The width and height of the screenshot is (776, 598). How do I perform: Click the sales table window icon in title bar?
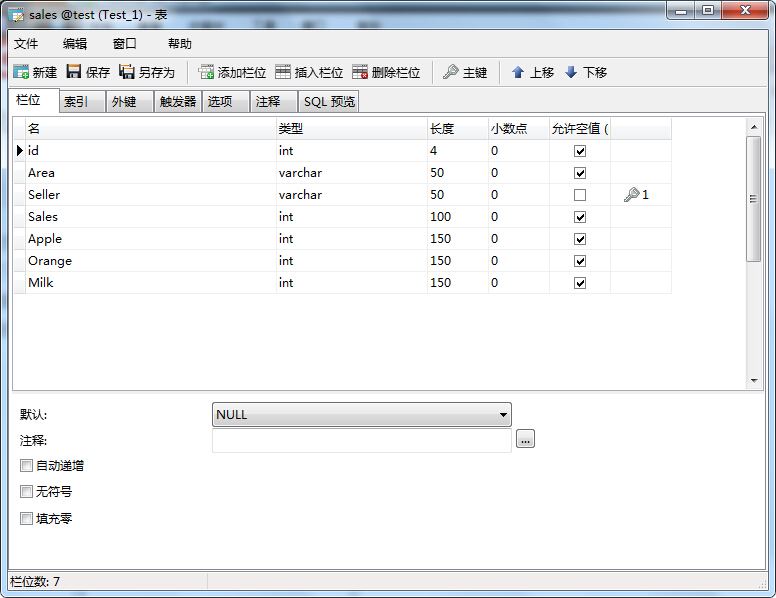16,15
